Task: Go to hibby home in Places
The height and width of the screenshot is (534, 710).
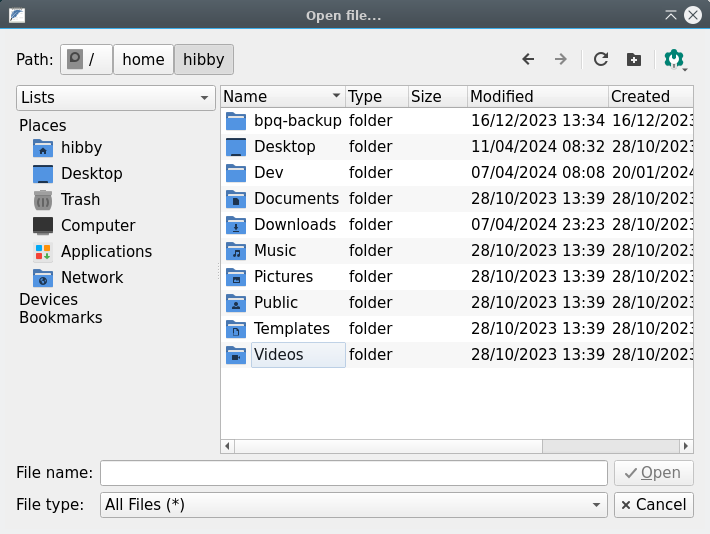Action: [81, 147]
